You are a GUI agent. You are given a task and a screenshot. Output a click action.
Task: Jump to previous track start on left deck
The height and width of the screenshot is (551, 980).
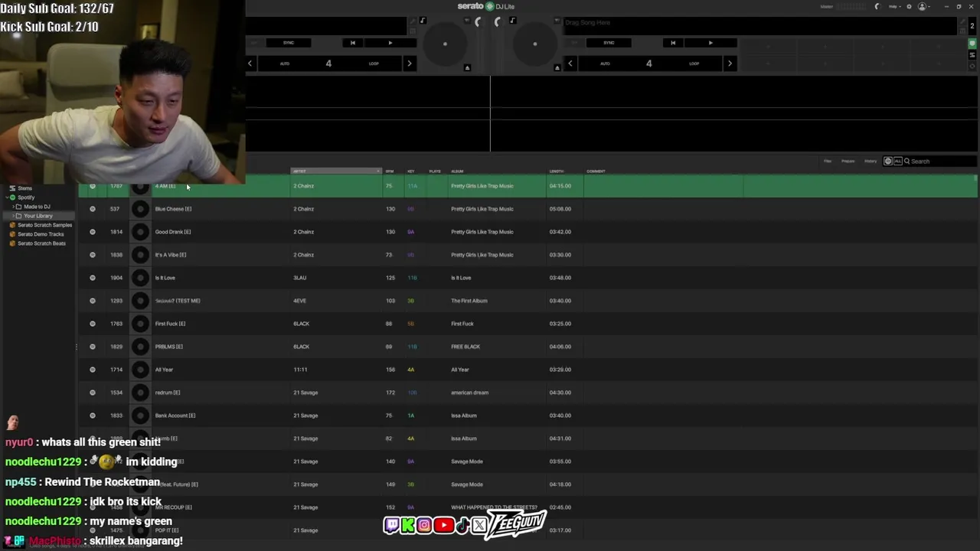click(352, 43)
